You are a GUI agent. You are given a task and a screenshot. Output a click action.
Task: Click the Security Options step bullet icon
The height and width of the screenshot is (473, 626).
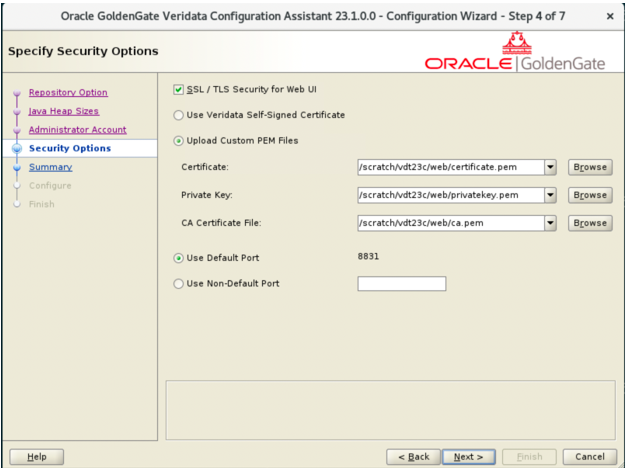pos(17,148)
